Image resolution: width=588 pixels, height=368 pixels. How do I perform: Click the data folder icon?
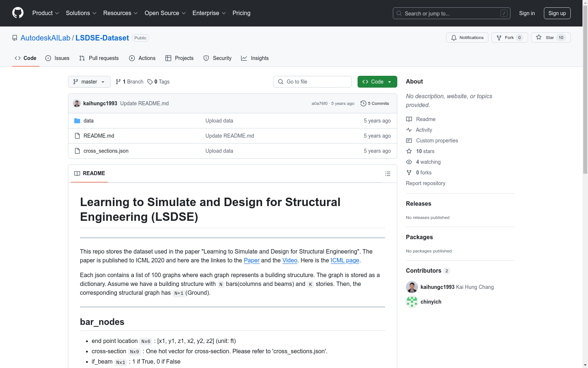77,121
